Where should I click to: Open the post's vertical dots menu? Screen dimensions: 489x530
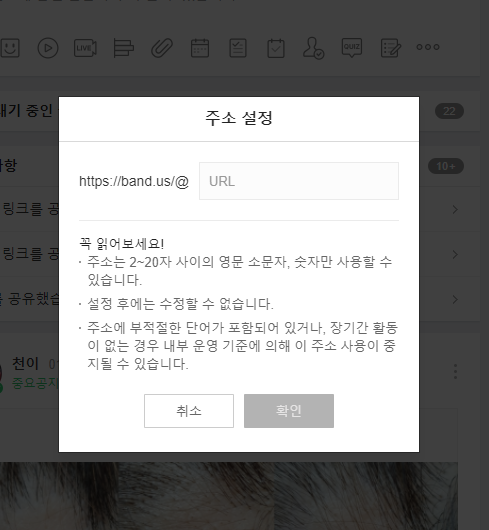pos(456,371)
